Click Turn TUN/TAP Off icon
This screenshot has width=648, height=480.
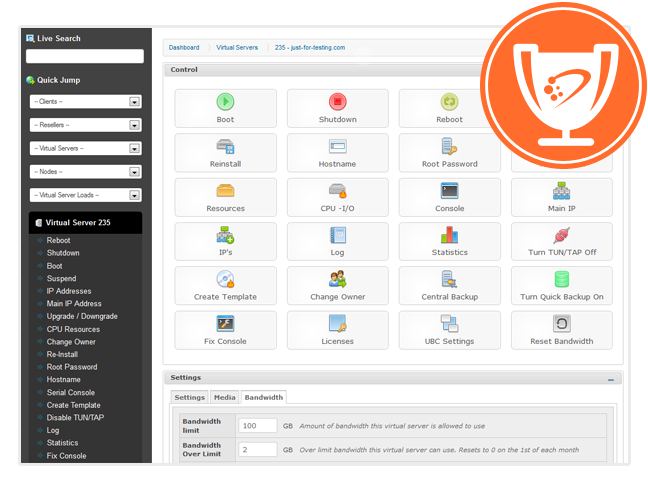click(x=561, y=235)
